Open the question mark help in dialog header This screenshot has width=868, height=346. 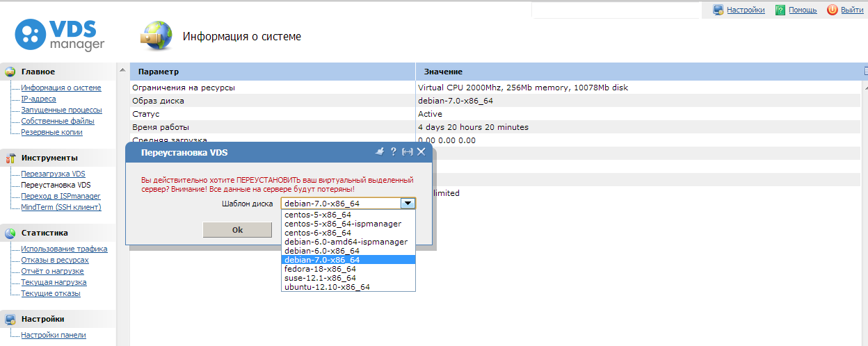click(x=393, y=151)
